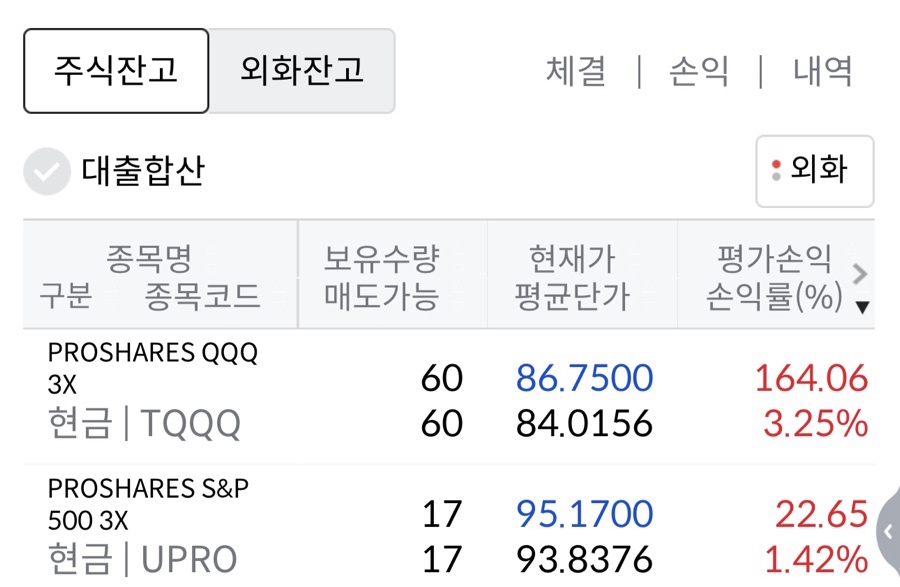Open the 내역 view
Viewport: 900px width, 587px height.
822,72
